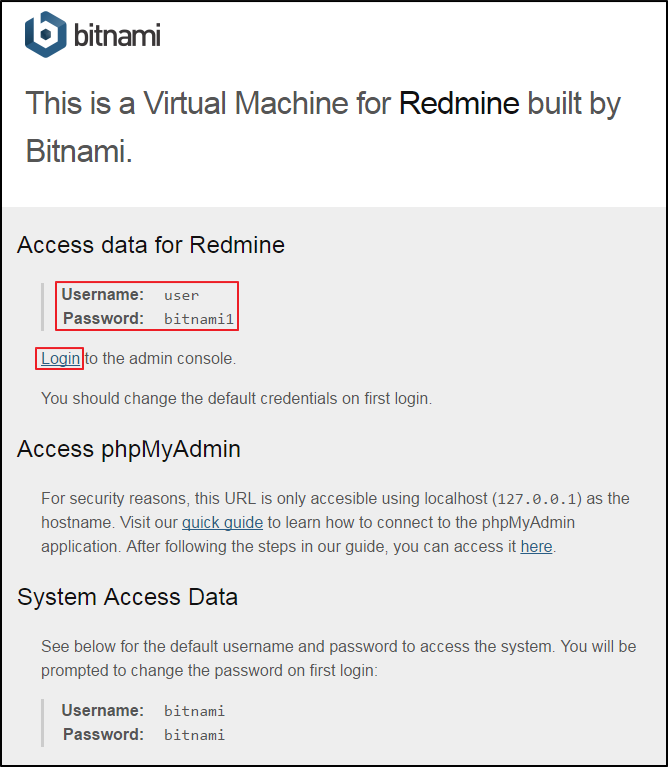Open the Login link to admin console
Screen dimensions: 668x767
60,359
